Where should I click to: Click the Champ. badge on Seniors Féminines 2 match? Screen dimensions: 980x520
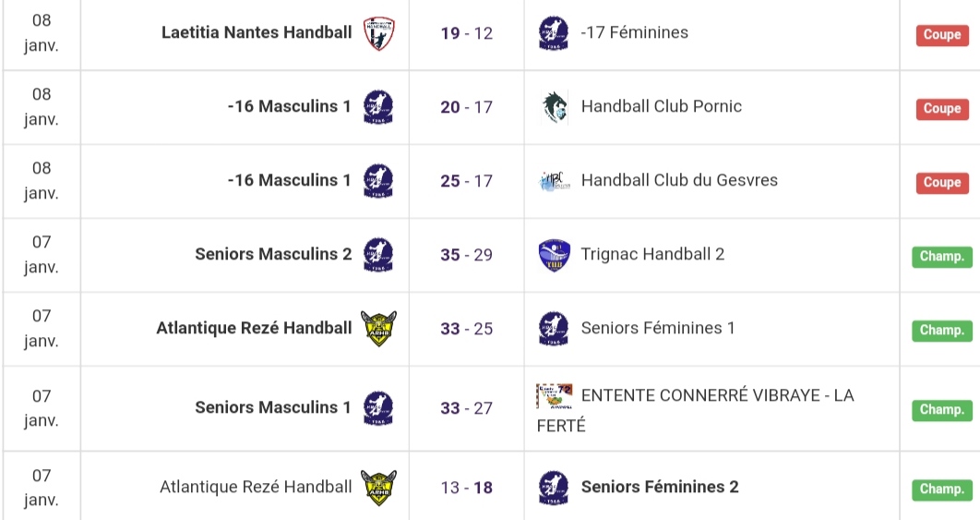coord(941,490)
